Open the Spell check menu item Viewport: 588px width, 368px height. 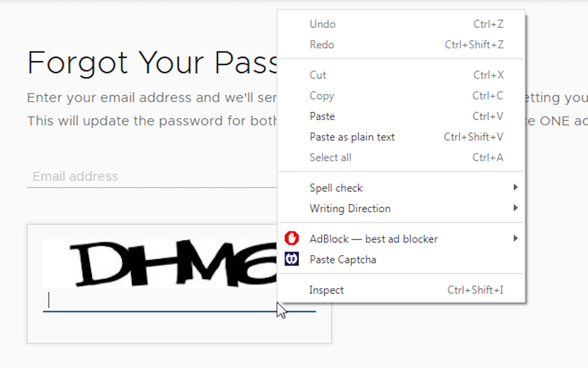click(401, 188)
